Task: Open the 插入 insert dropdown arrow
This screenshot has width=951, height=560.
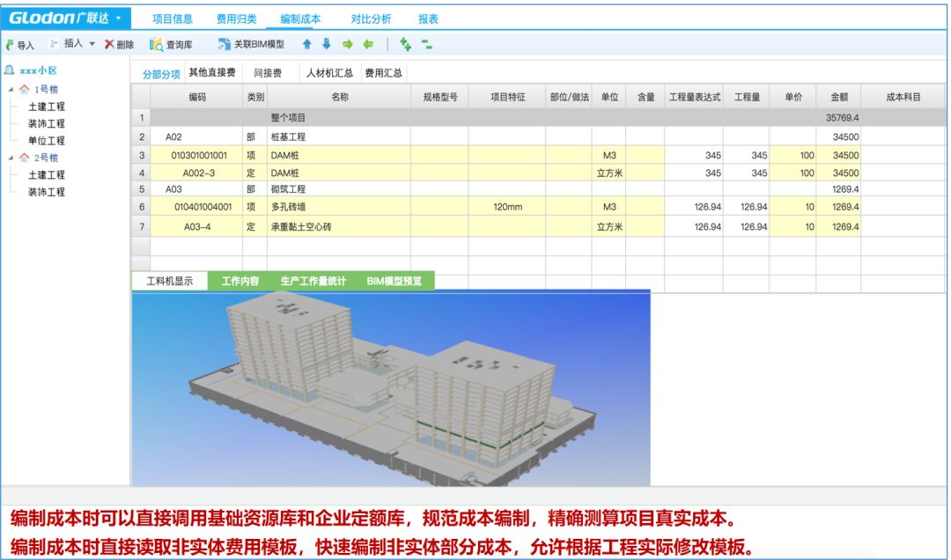Action: (92, 44)
